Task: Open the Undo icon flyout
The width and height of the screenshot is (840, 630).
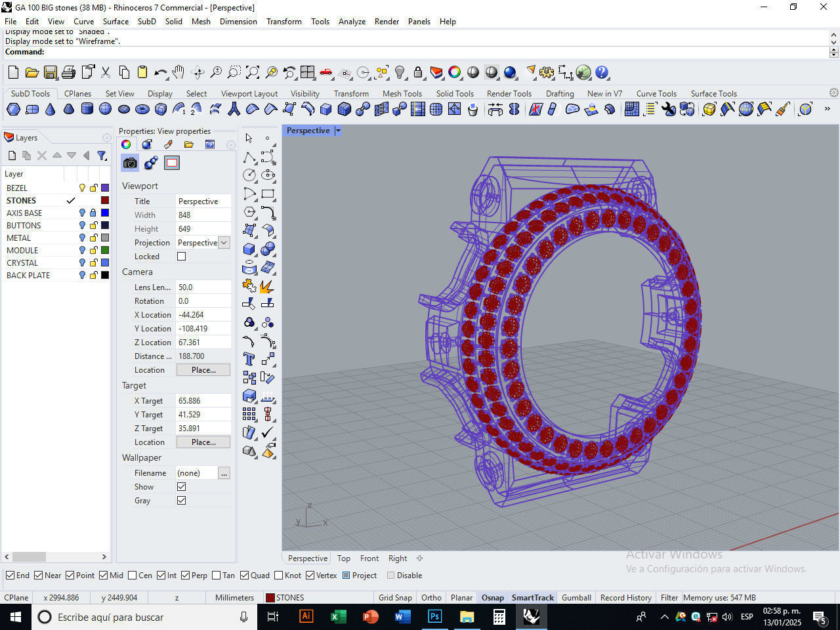Action: tap(166, 78)
